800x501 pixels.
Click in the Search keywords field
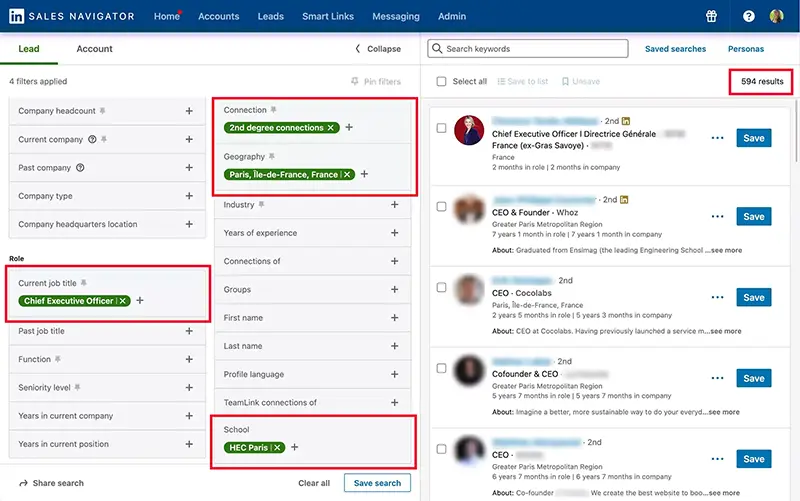(x=528, y=48)
